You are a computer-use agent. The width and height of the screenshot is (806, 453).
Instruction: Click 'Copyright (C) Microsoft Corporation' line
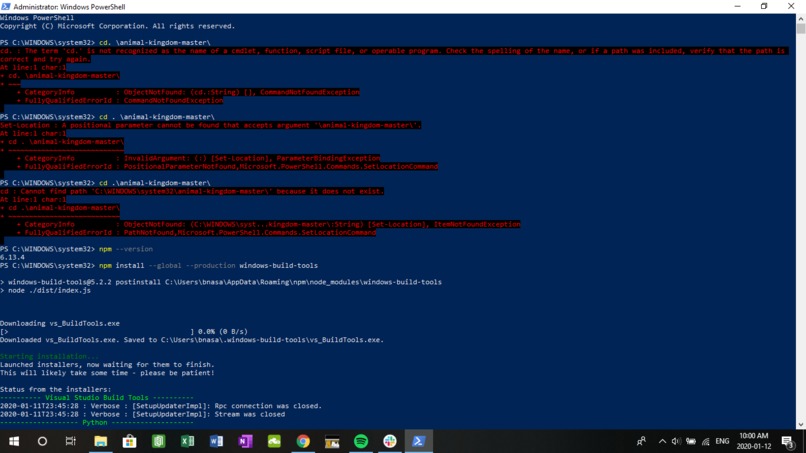point(117,26)
